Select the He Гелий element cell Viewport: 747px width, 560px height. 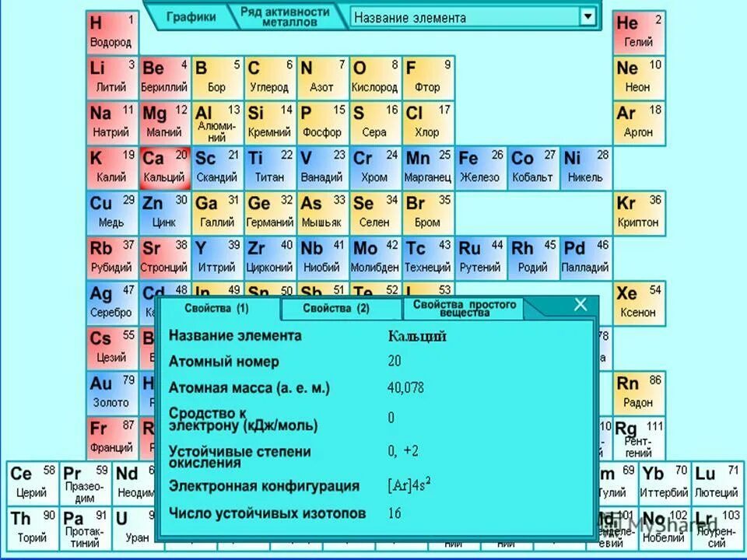point(639,33)
